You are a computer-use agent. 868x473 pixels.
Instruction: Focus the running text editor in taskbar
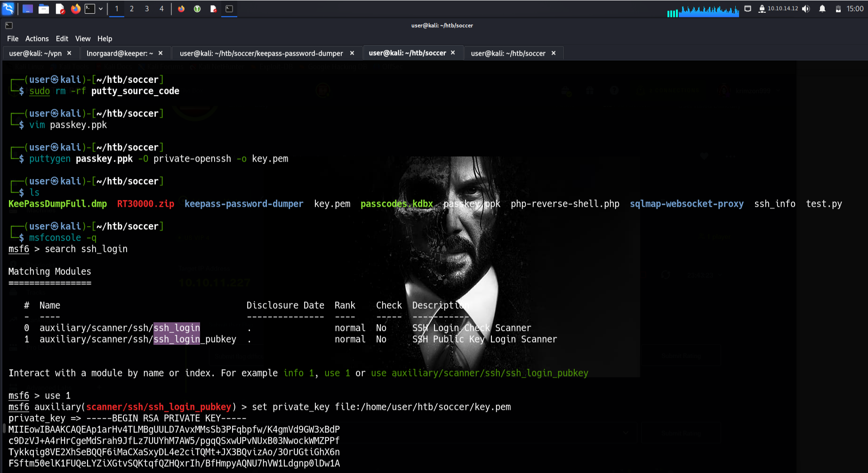point(213,8)
